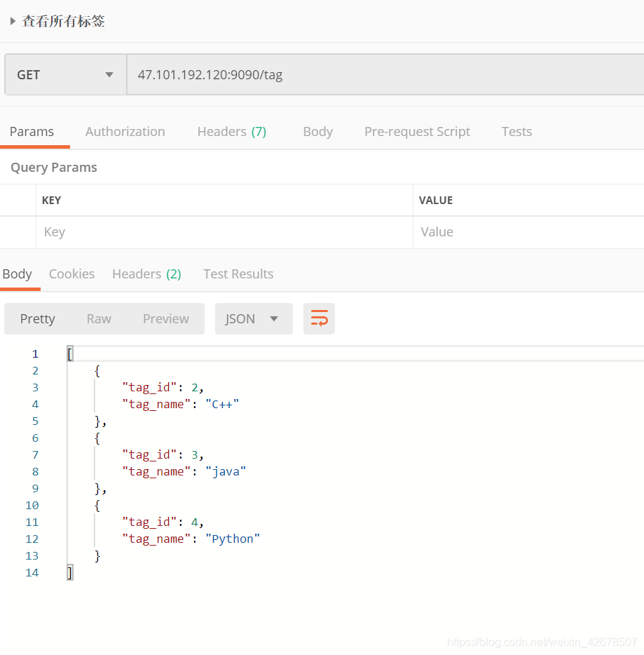
Task: Click line number 10 in the gutter
Action: 32,506
